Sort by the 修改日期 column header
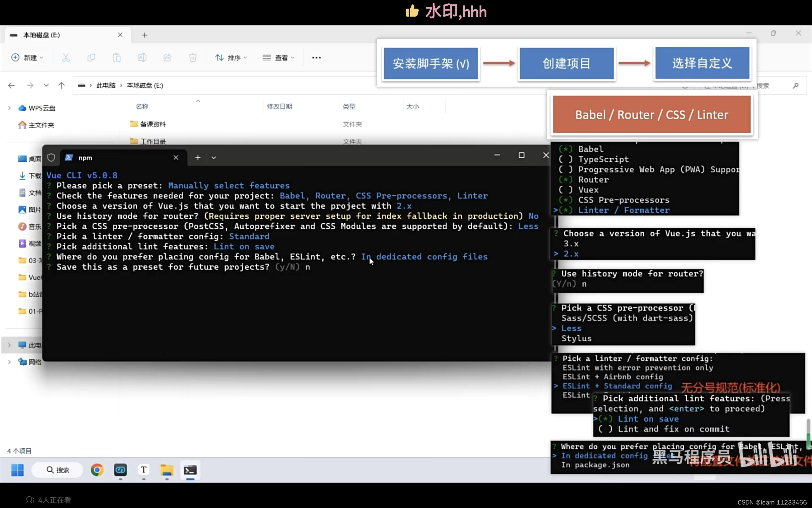 (x=279, y=106)
